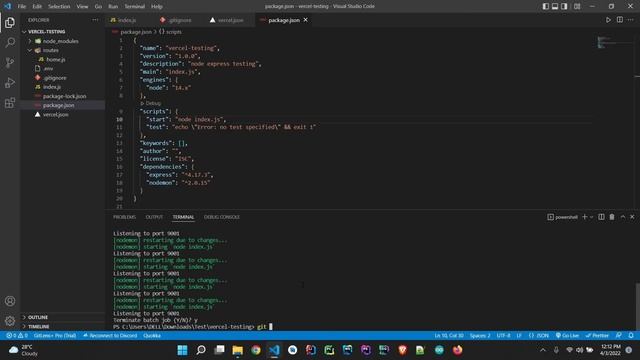Screen dimensions: 640x360
Task: Click errors and warnings status indicator
Action: (x=17, y=336)
